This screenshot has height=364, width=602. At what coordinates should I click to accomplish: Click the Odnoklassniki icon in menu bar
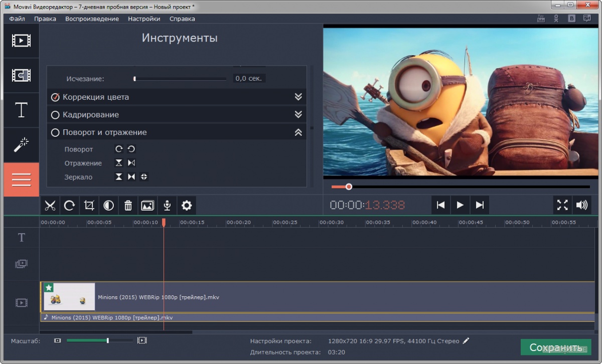(556, 19)
